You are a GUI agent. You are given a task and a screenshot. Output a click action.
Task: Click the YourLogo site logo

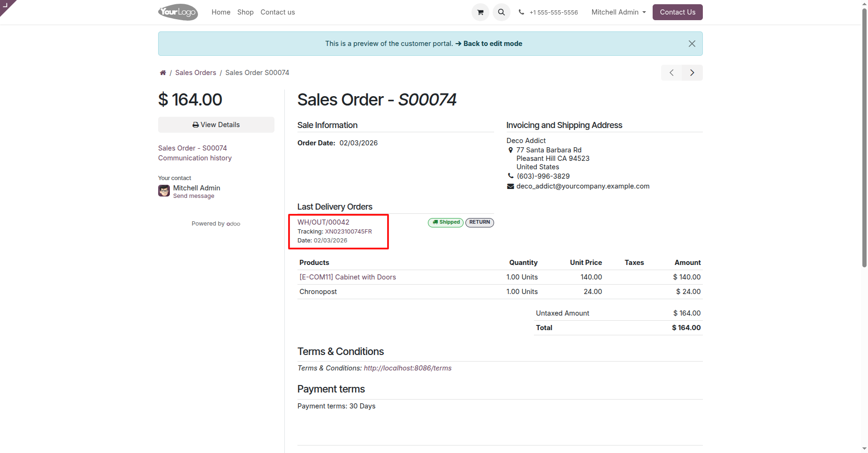[x=178, y=12]
